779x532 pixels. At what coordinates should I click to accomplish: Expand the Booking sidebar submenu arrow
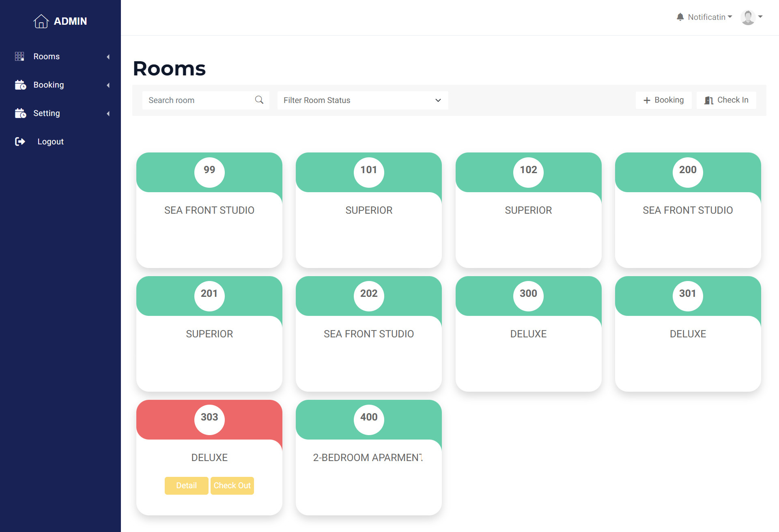point(108,85)
